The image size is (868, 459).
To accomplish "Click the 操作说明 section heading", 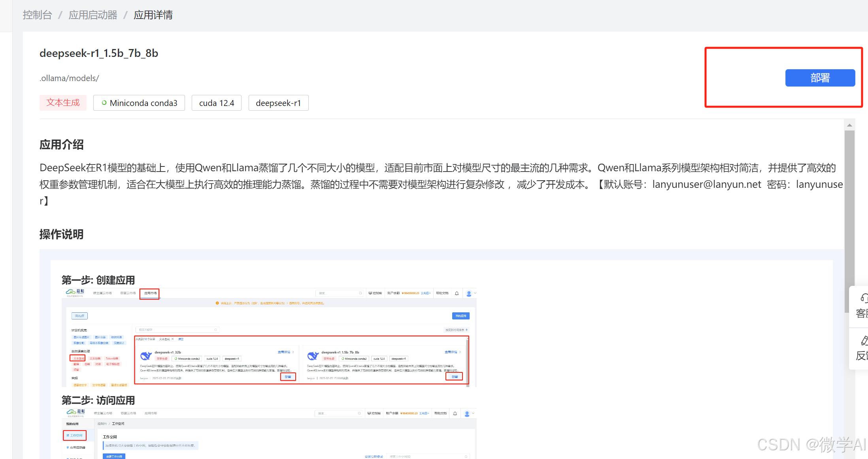I will click(61, 234).
